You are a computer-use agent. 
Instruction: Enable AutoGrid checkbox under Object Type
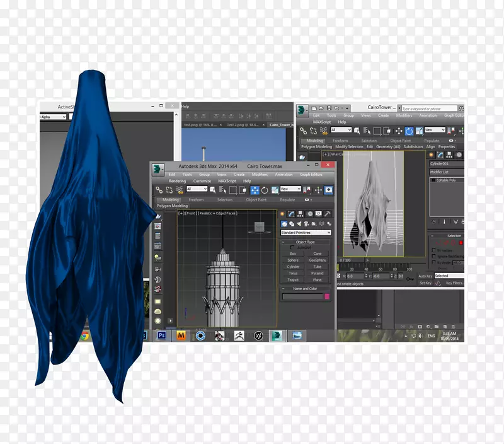tap(292, 247)
